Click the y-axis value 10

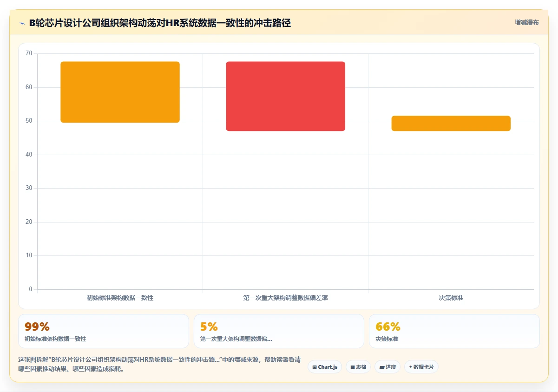click(x=29, y=255)
